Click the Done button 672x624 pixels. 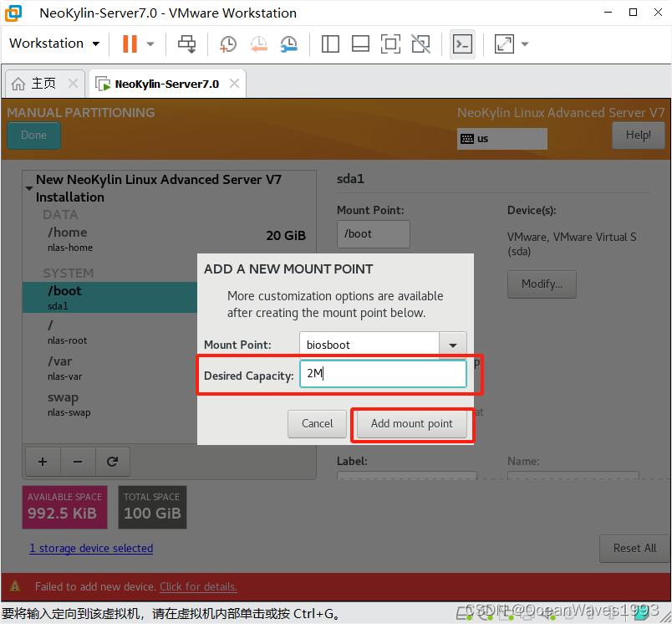click(34, 136)
